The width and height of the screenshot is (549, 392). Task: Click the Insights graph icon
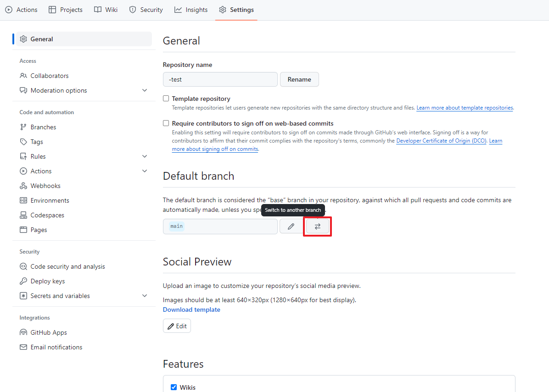(x=178, y=10)
